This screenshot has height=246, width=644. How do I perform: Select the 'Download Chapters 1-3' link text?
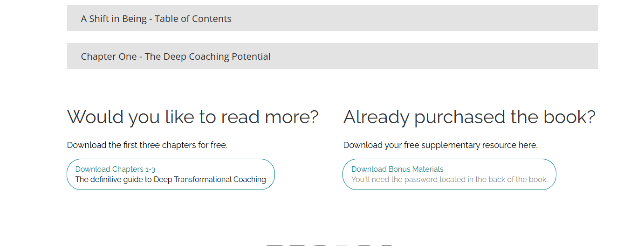click(x=115, y=169)
